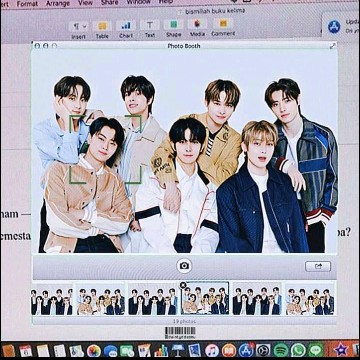Image resolution: width=360 pixels, height=360 pixels.
Task: Open WhatsApp from the Dock
Action: pyautogui.click(x=298, y=350)
